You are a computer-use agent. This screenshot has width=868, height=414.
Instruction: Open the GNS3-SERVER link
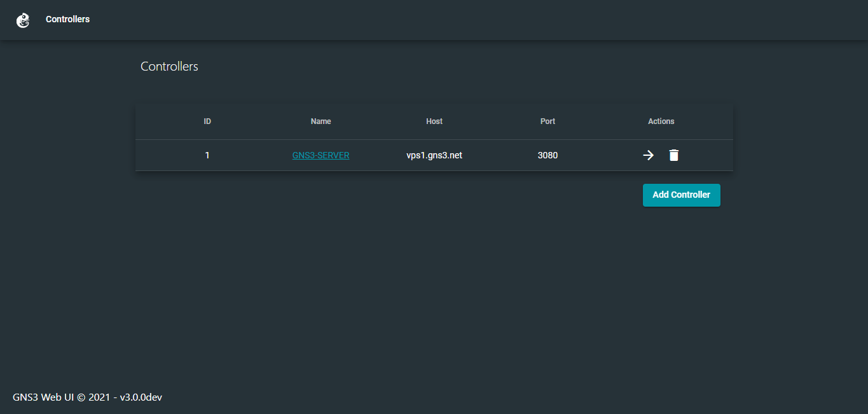click(x=320, y=155)
